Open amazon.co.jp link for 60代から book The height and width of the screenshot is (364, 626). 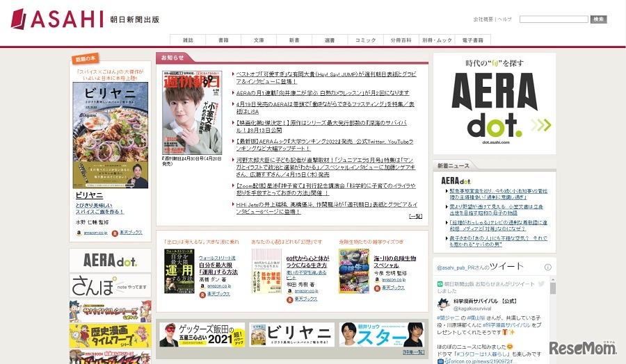pos(306,291)
